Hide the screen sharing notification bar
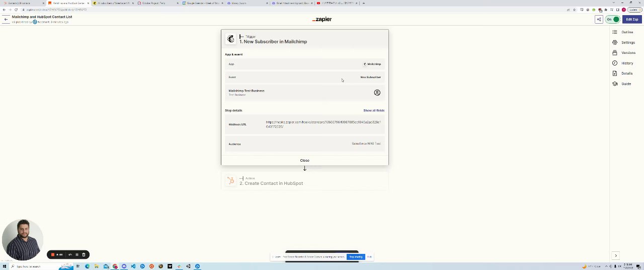 (x=369, y=257)
